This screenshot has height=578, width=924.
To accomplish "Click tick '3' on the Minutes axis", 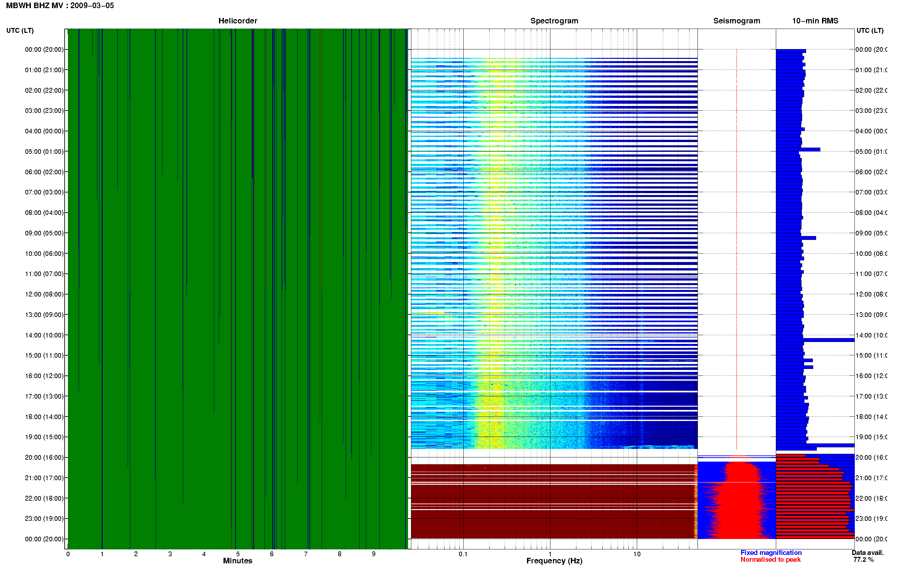I will (x=170, y=554).
